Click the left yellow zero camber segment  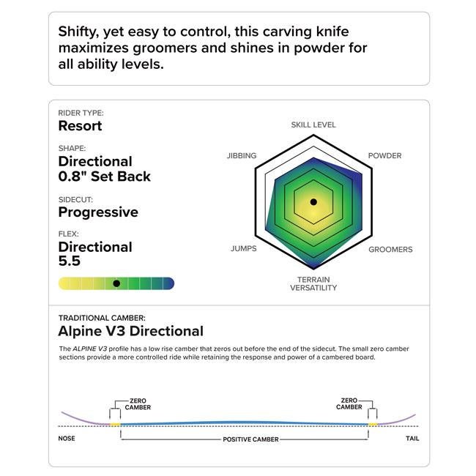click(x=115, y=425)
